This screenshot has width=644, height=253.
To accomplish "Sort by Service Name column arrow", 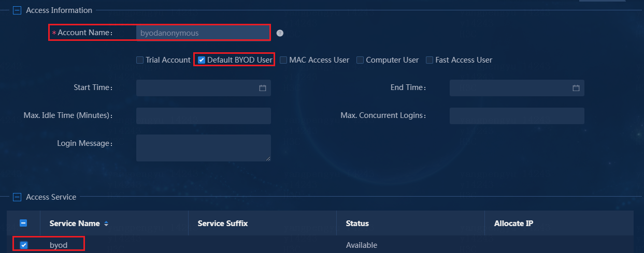I will click(x=106, y=224).
